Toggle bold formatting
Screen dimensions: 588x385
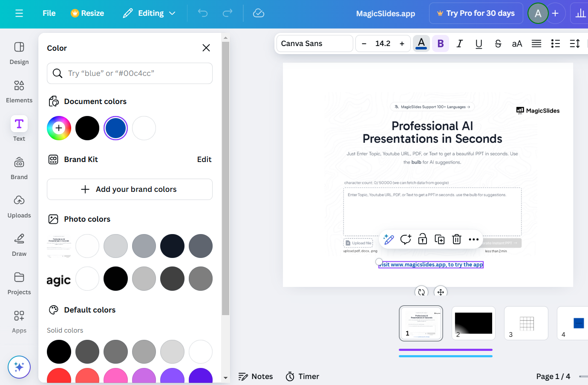[441, 43]
